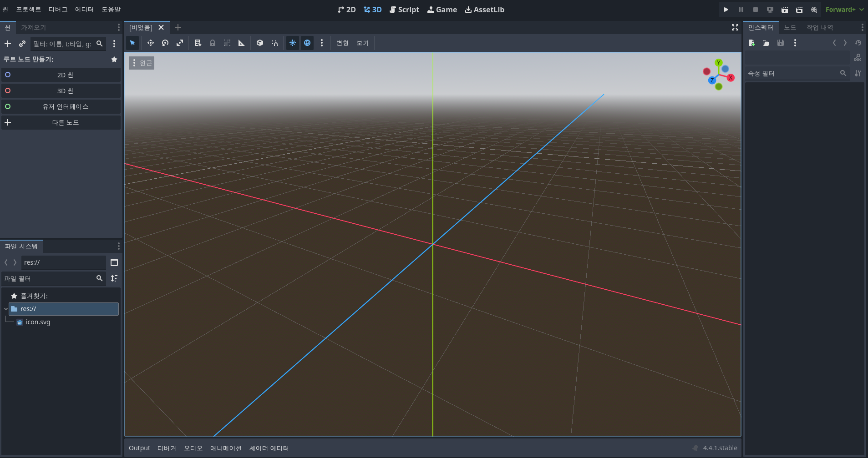868x458 pixels.
Task: Toggle Use Snap magnet icon
Action: point(274,43)
